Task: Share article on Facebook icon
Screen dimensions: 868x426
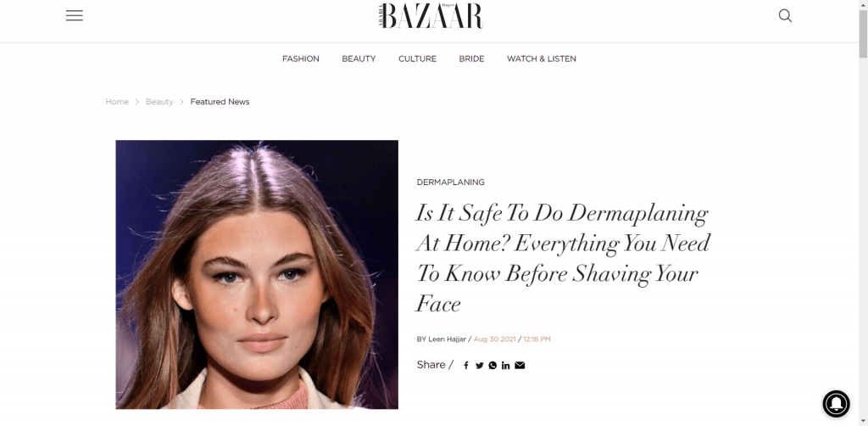Action: [x=466, y=366]
